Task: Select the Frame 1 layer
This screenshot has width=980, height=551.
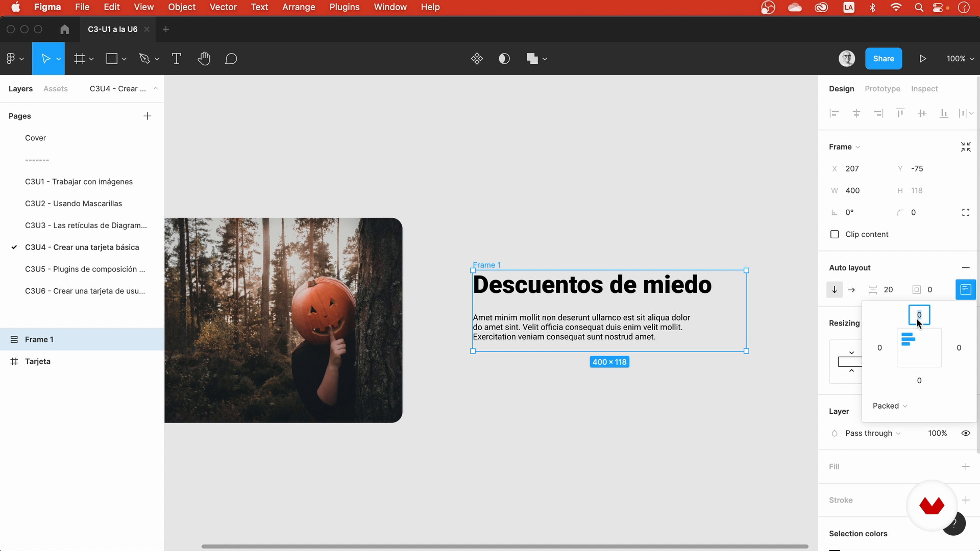Action: pyautogui.click(x=82, y=339)
